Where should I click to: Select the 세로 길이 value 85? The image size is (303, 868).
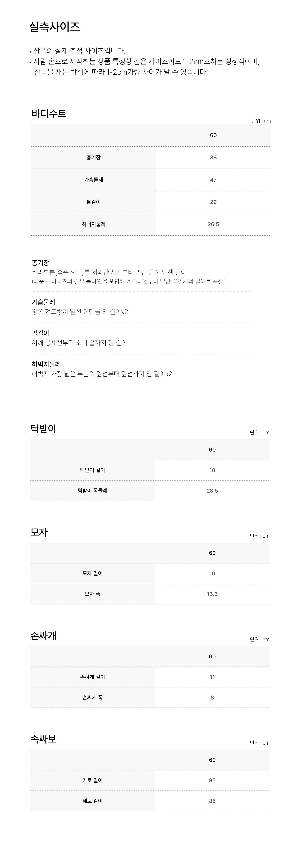212,801
